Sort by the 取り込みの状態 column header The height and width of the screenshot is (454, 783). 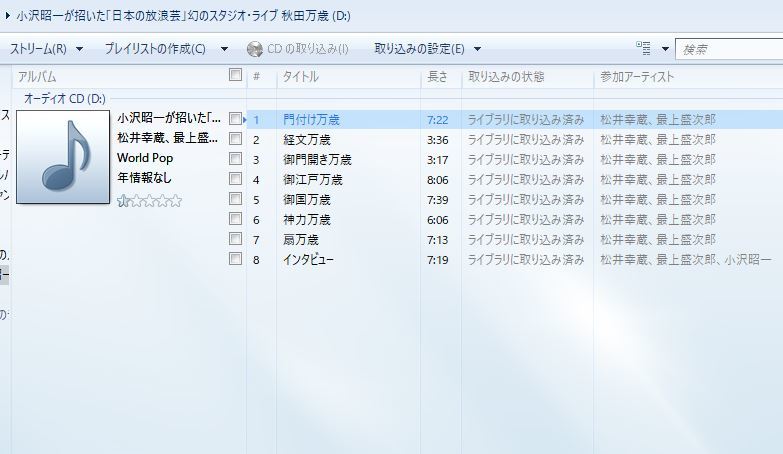point(506,77)
